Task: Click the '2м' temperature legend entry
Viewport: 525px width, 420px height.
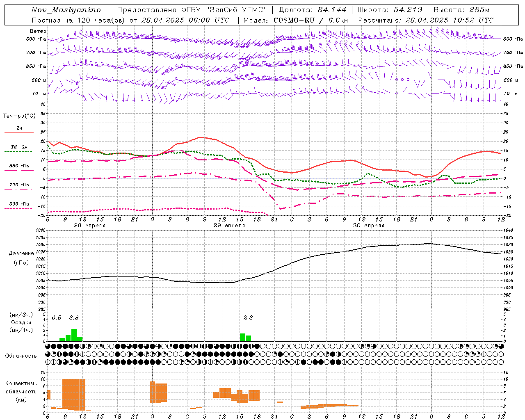Action: 19,128
